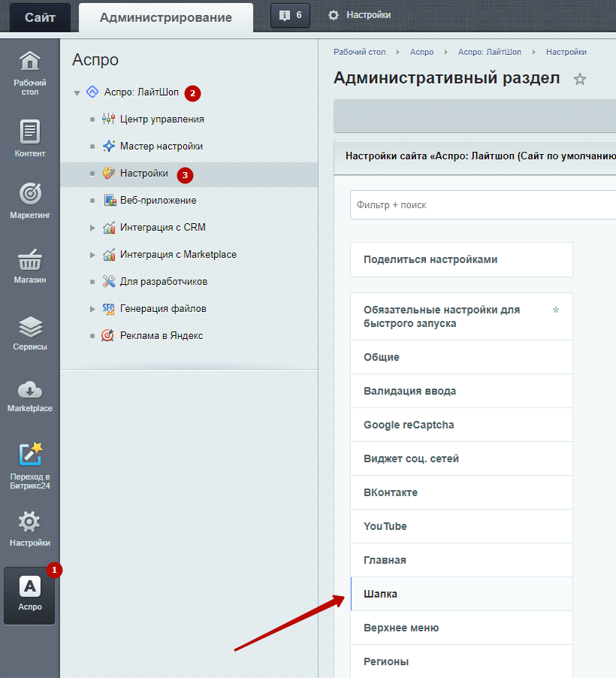616x678 pixels.
Task: Open the Главная settings tab
Action: tap(461, 560)
